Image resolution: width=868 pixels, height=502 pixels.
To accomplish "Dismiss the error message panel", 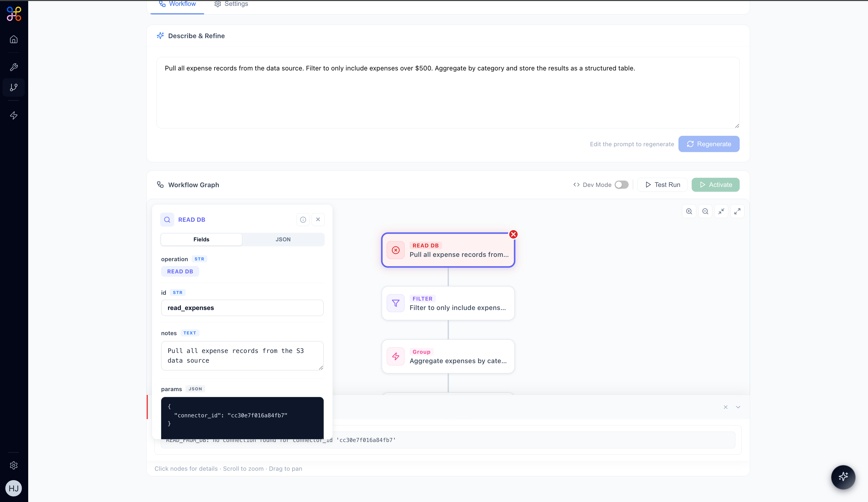I will (725, 407).
